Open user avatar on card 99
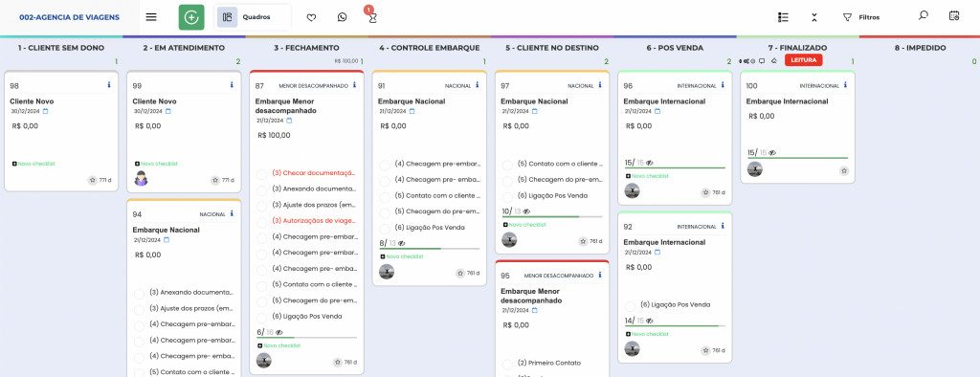The height and width of the screenshot is (377, 980). point(142,179)
